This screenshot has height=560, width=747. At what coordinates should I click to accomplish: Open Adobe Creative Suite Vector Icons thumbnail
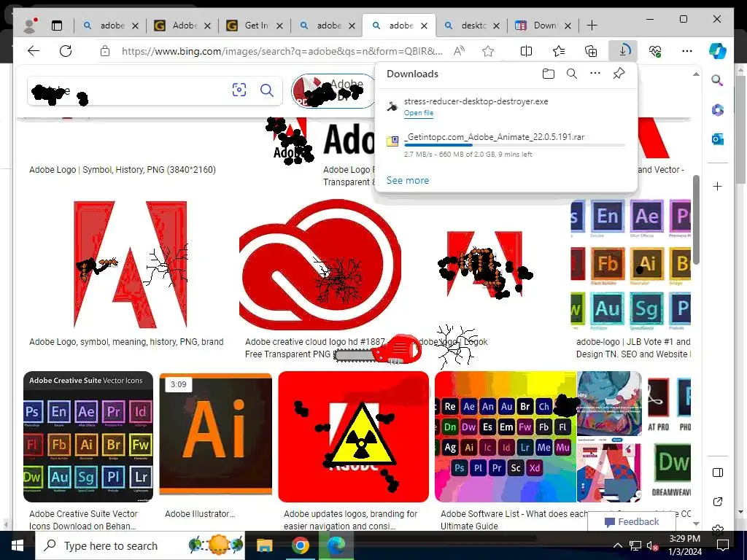tap(88, 437)
